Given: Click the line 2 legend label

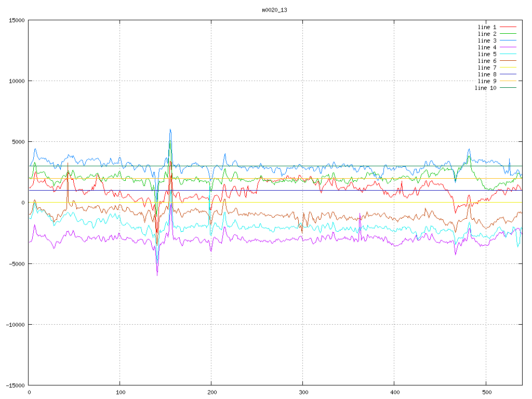Looking at the screenshot, I should pyautogui.click(x=487, y=34).
